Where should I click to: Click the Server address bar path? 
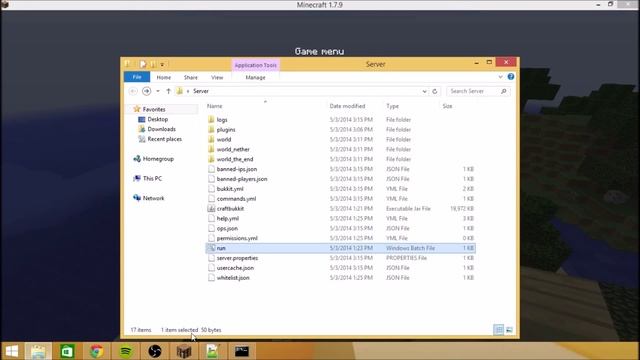pyautogui.click(x=200, y=91)
